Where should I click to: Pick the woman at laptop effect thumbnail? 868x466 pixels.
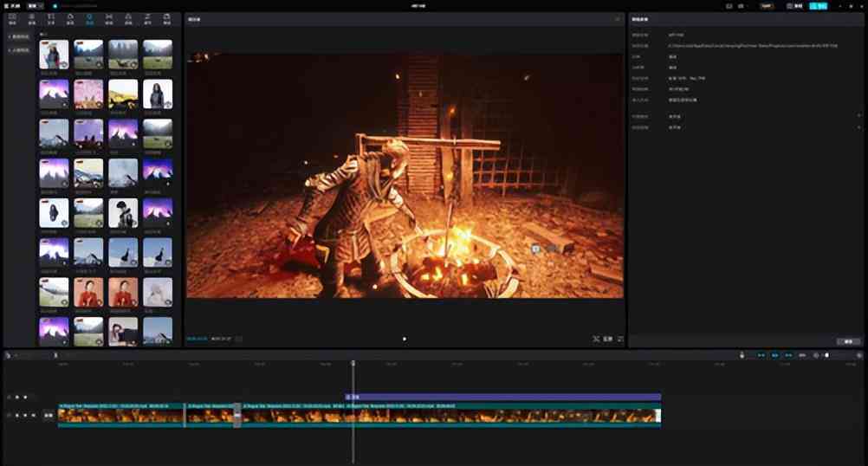(x=123, y=332)
